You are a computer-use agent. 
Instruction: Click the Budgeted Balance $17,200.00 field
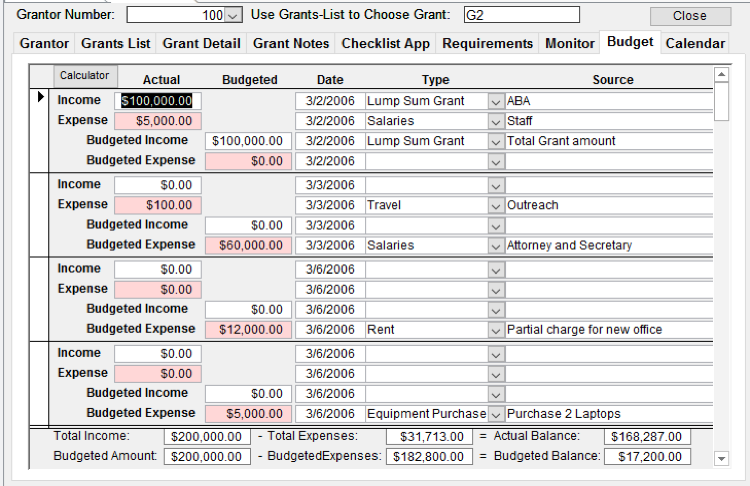647,457
